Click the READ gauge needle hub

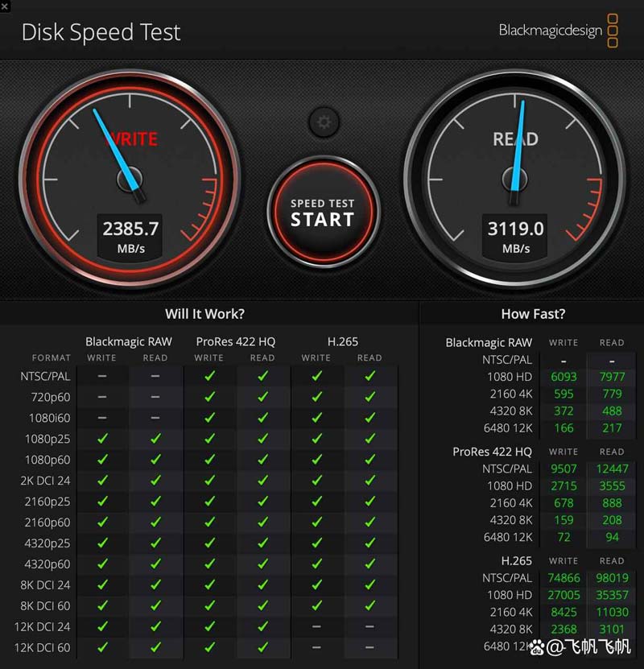click(514, 180)
